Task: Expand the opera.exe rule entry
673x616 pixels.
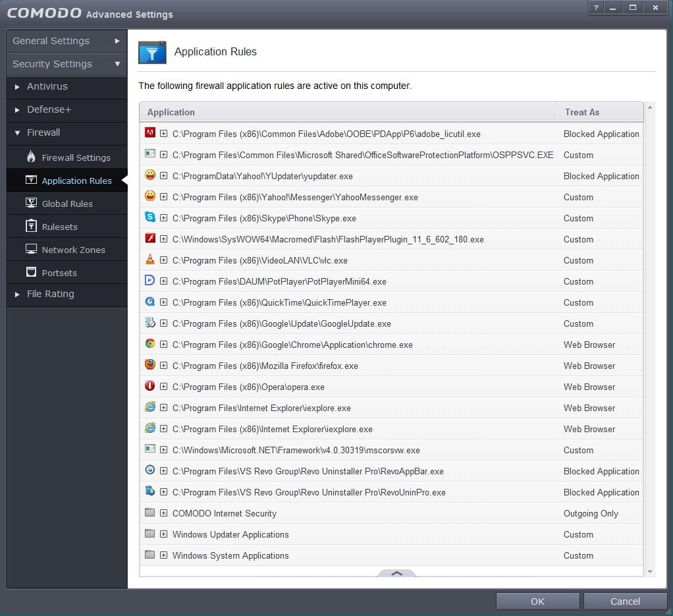Action: (x=163, y=386)
